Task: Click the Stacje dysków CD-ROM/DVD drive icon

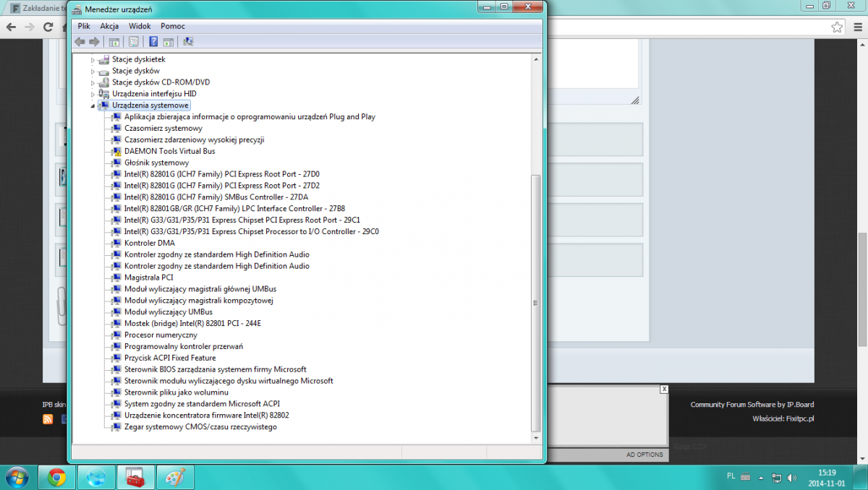Action: click(104, 82)
